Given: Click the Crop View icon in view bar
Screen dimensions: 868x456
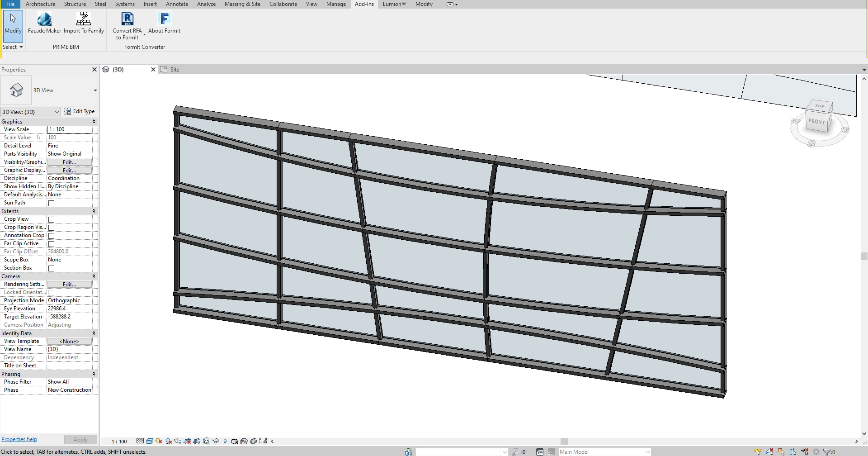Looking at the screenshot, I should tap(187, 441).
